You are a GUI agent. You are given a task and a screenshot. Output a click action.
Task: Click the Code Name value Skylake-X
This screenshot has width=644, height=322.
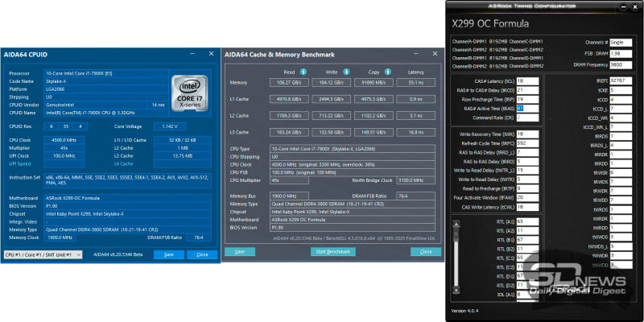tap(106, 81)
